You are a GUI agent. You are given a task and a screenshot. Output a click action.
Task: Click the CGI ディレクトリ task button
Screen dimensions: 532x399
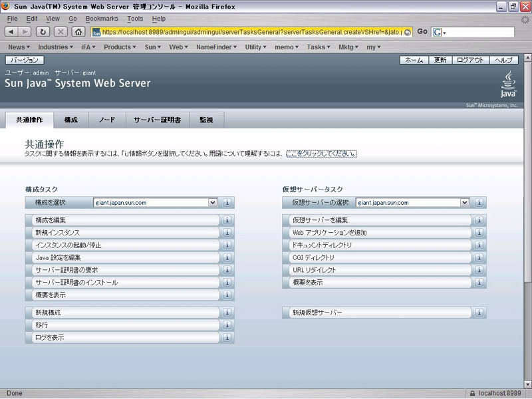(380, 257)
